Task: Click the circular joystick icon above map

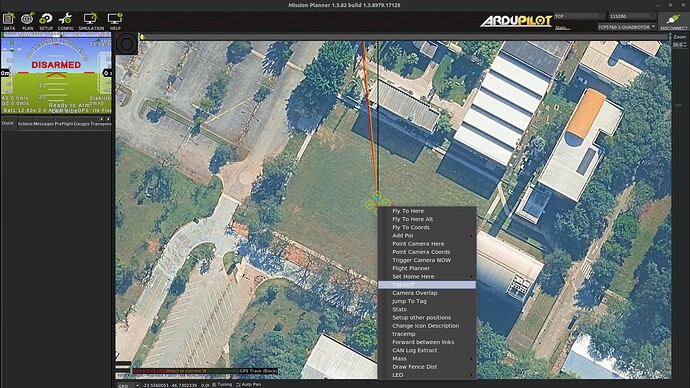Action: [127, 44]
